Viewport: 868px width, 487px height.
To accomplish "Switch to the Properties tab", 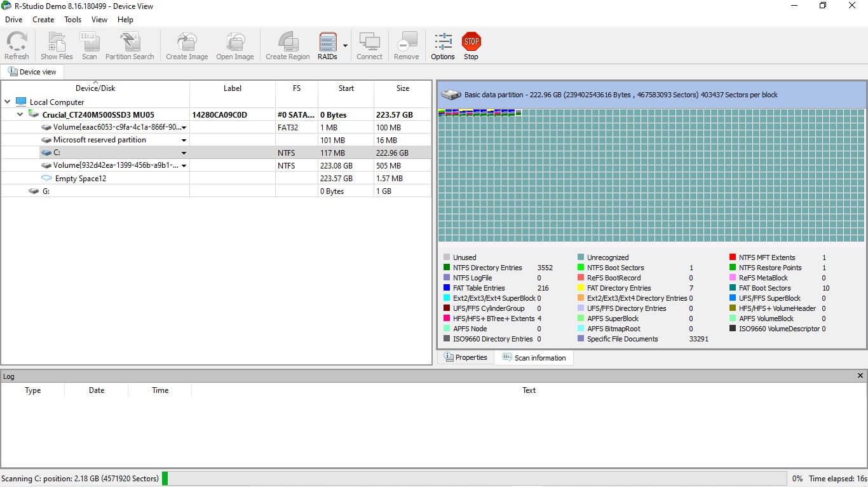I will [465, 357].
